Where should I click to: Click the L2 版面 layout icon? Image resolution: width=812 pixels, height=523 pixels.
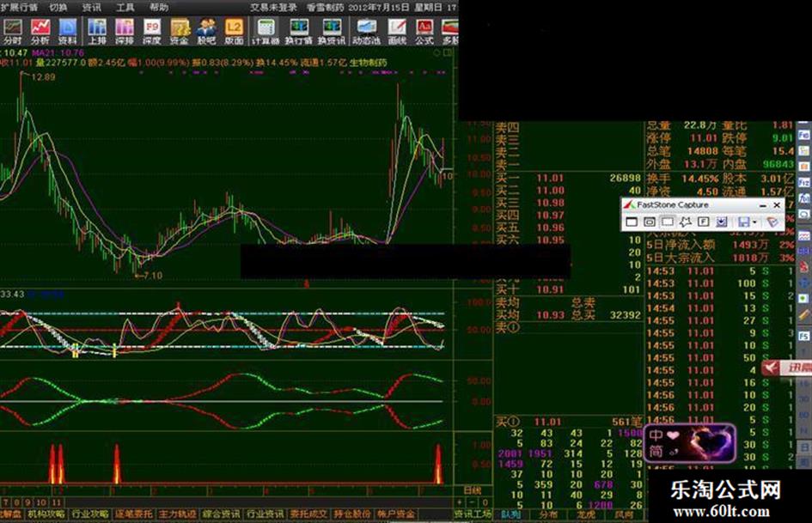tap(234, 31)
